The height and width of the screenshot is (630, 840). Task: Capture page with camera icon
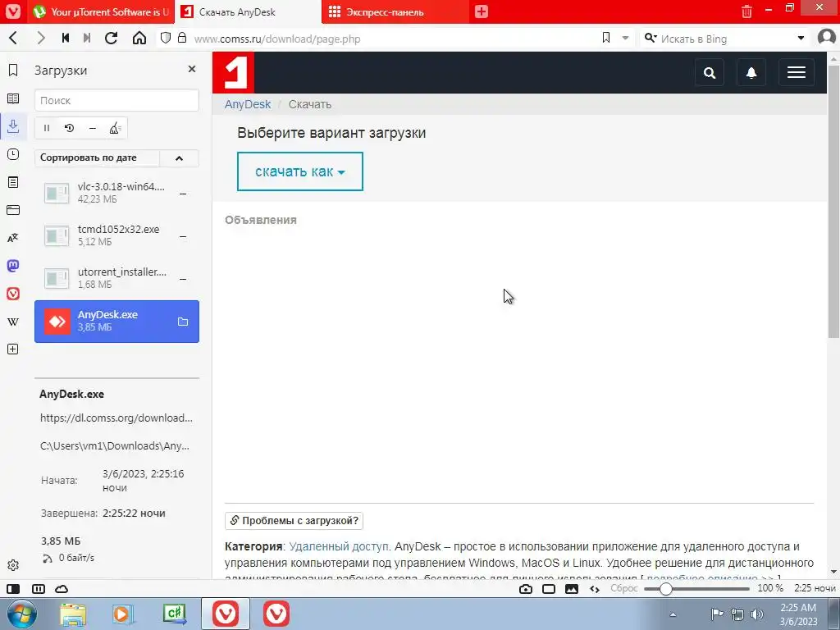click(x=526, y=589)
